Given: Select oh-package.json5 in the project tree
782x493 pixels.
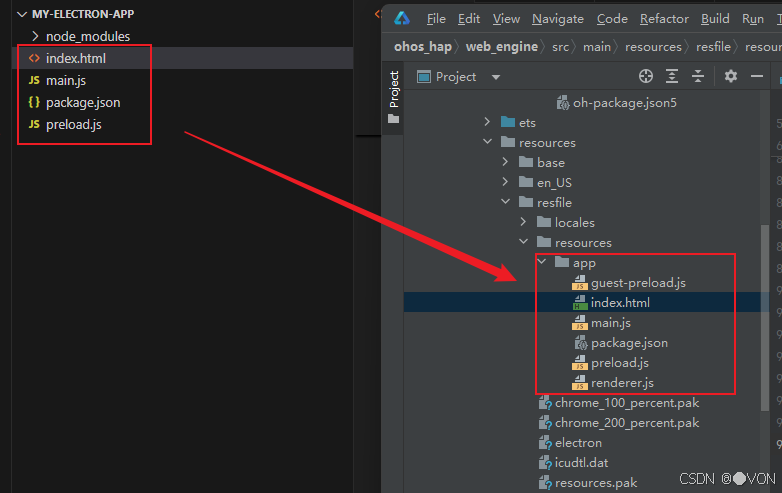Looking at the screenshot, I should tap(624, 103).
